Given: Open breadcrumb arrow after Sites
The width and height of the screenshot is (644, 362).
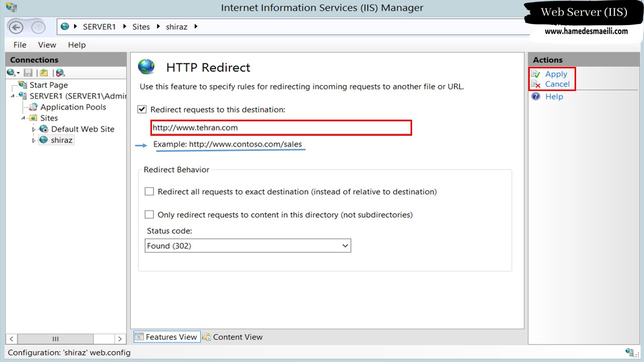Looking at the screenshot, I should click(158, 27).
